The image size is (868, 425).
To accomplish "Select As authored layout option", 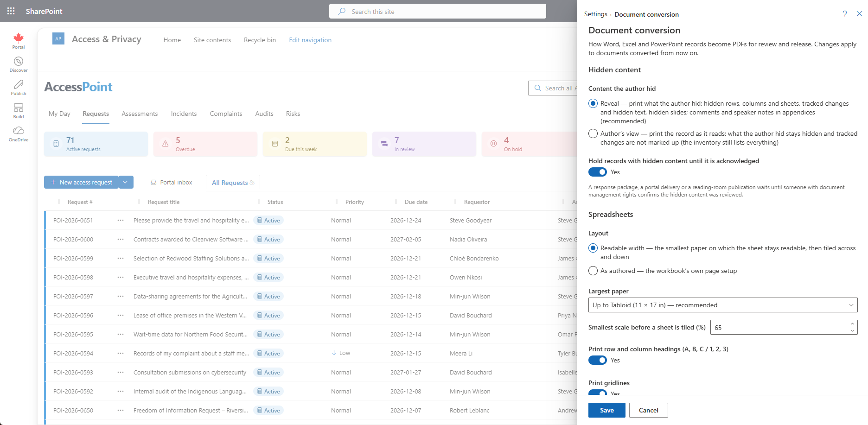I will (593, 271).
